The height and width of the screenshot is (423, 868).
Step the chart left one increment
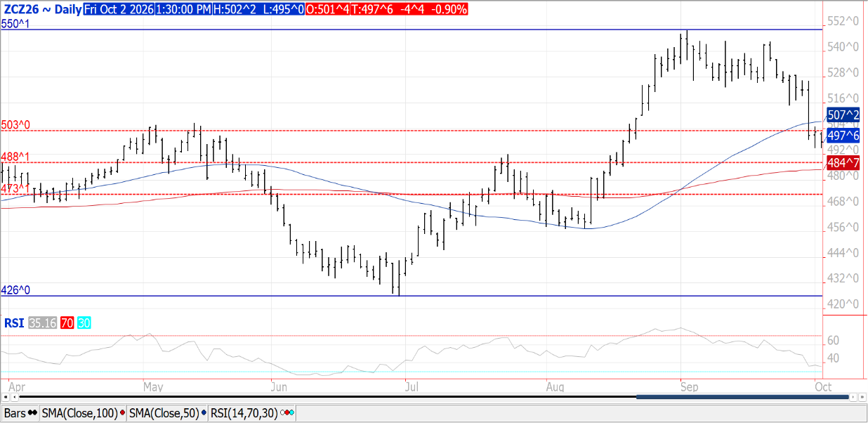point(15,397)
